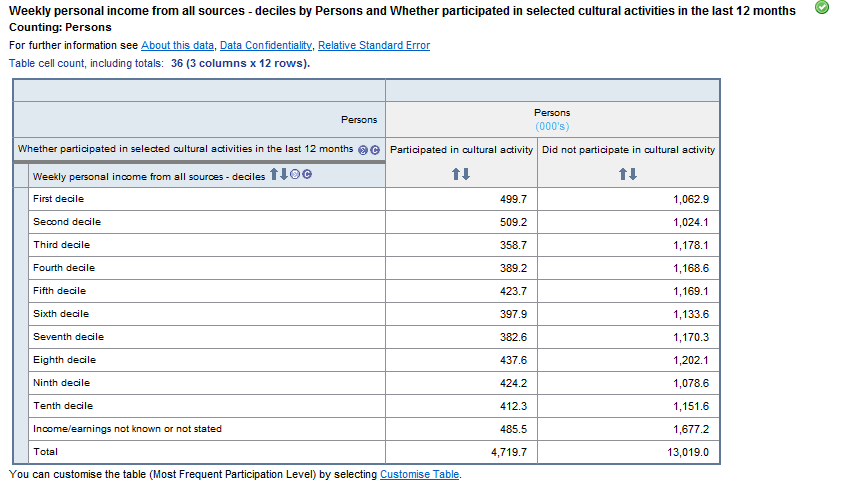Click the C icon beside income deciles header

308,176
